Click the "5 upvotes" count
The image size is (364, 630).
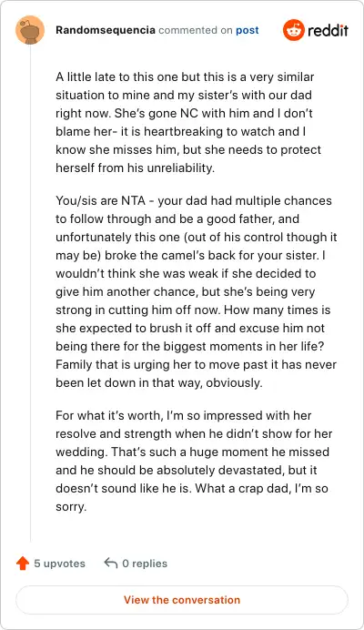pos(59,564)
